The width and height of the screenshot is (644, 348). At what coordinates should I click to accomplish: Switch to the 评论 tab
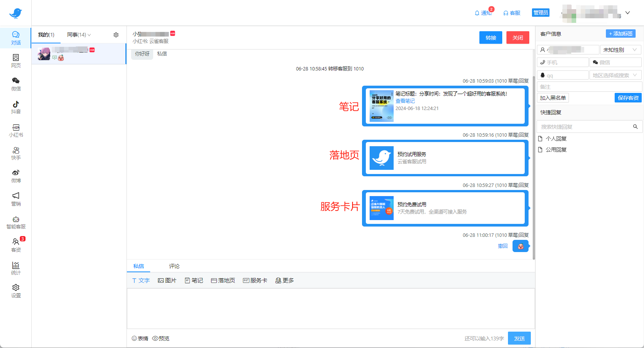pyautogui.click(x=174, y=266)
